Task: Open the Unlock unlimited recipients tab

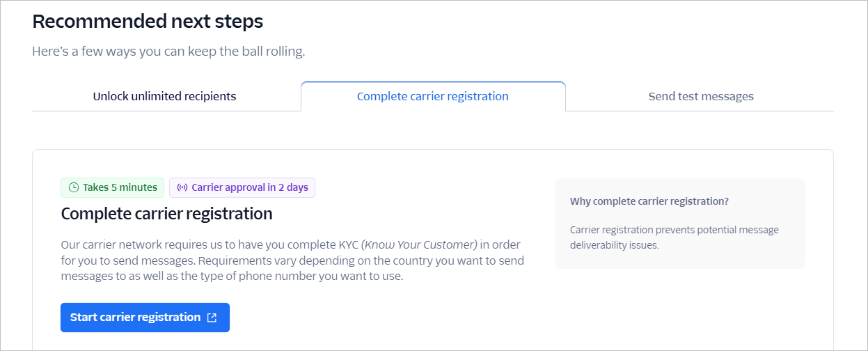Action: [x=165, y=96]
